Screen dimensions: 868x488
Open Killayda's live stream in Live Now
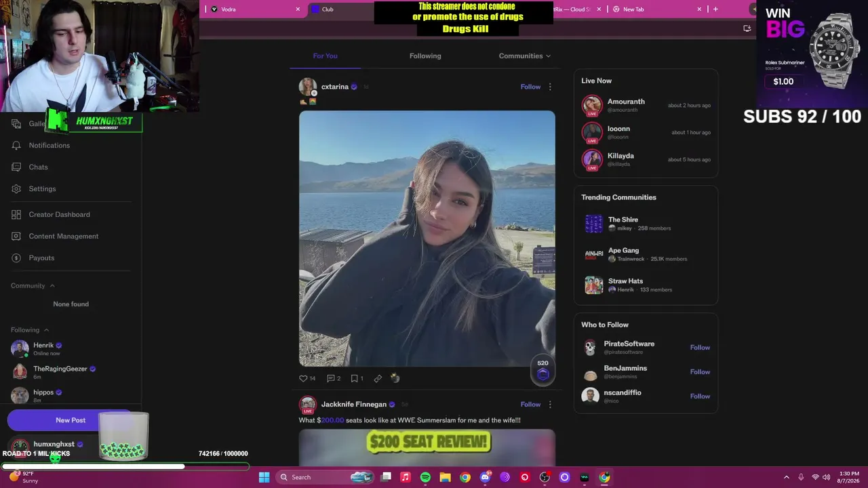tap(646, 159)
